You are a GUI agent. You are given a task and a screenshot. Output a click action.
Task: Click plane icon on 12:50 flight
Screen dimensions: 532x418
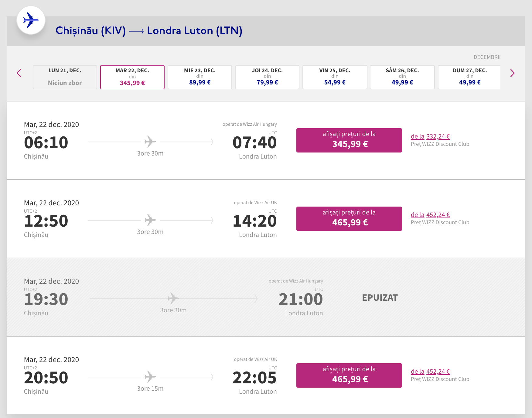pos(150,220)
